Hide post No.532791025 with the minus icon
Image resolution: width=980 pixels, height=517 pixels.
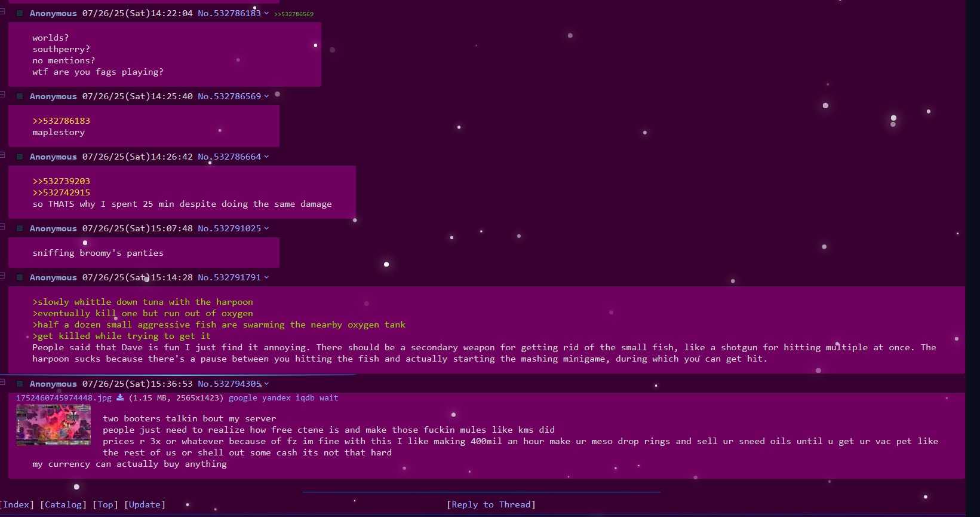[2, 227]
